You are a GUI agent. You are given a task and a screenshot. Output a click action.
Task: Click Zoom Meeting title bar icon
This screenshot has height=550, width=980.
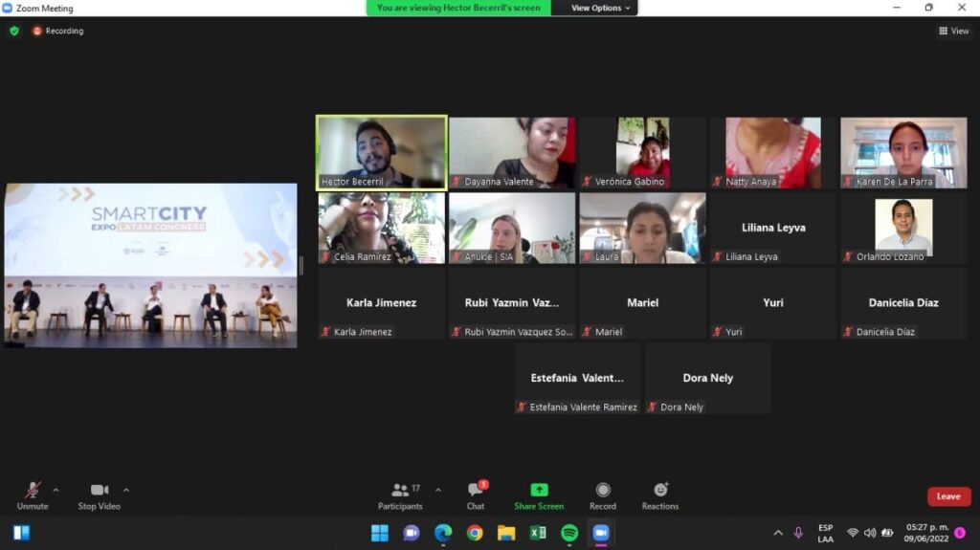7,8
